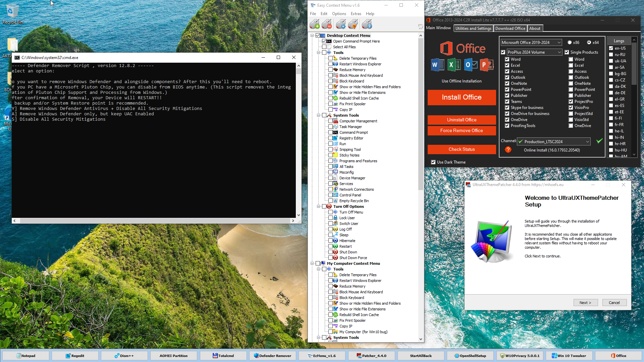
Task: Collapse the Desktop Context Menu tree node
Action: point(312,36)
